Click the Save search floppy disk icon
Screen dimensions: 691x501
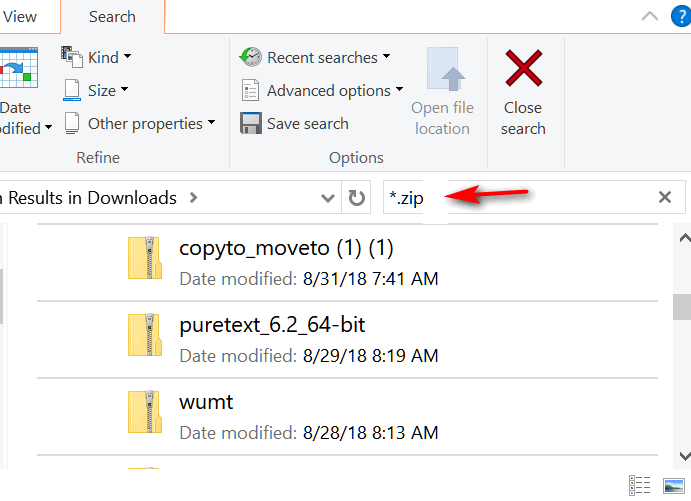251,123
